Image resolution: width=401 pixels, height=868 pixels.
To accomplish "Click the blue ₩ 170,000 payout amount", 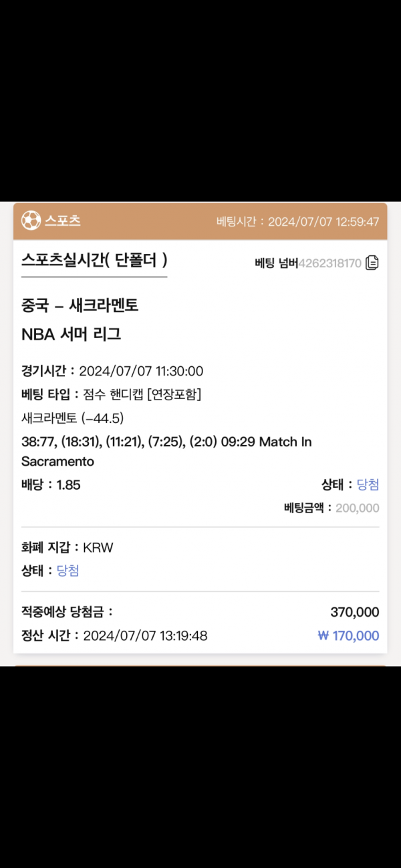I will pyautogui.click(x=348, y=635).
